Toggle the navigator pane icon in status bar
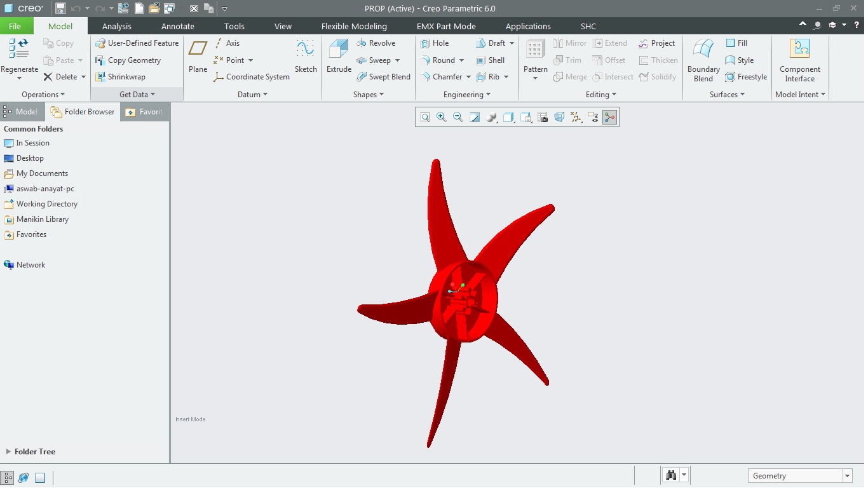Viewport: 868px width, 488px height. [8, 477]
